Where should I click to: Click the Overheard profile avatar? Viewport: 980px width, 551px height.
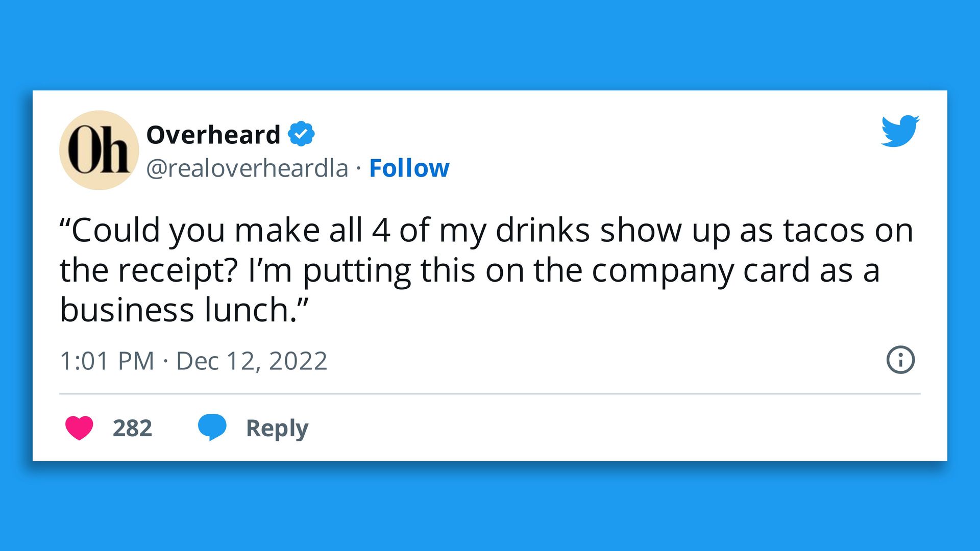point(98,148)
